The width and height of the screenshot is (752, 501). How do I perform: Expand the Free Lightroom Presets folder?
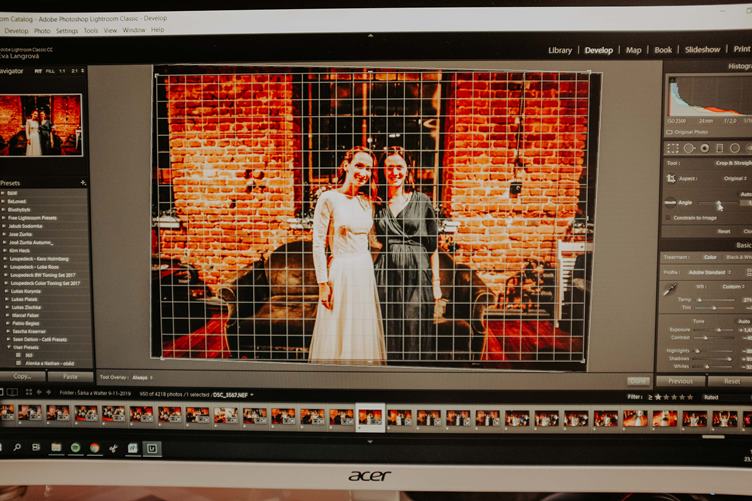click(4, 218)
